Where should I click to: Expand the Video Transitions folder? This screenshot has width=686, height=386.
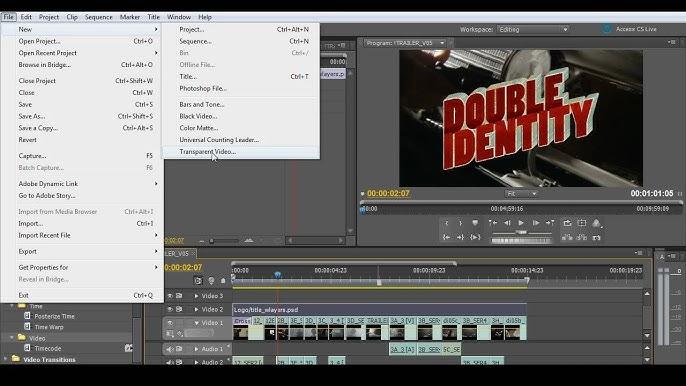pyautogui.click(x=6, y=359)
